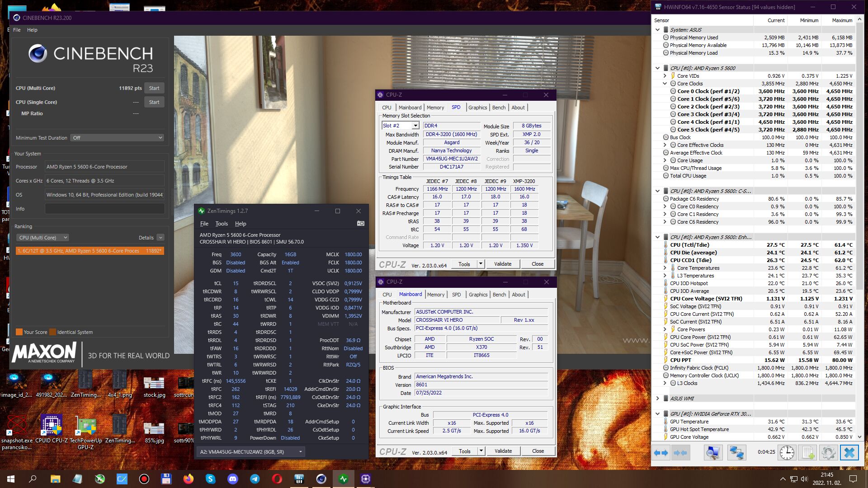Expand Core Temperatures in HWiNFO
Viewport: 868px width, 488px height.
(665, 268)
